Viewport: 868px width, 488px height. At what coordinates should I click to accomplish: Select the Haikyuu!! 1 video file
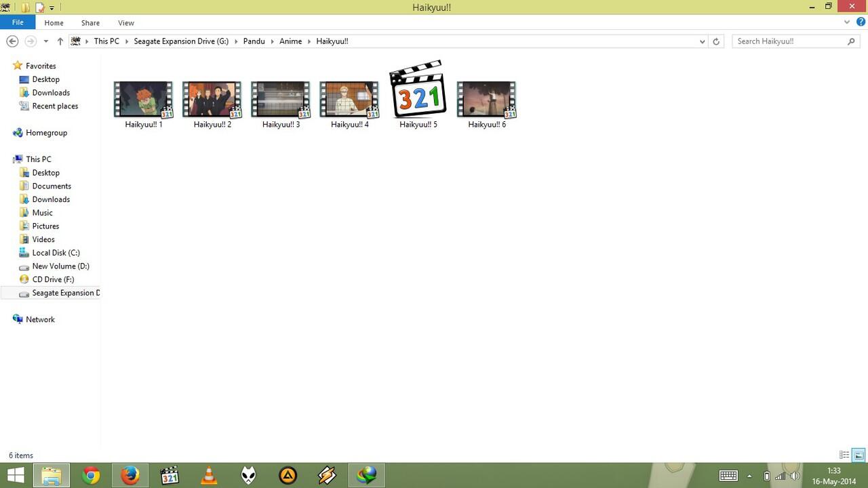143,104
